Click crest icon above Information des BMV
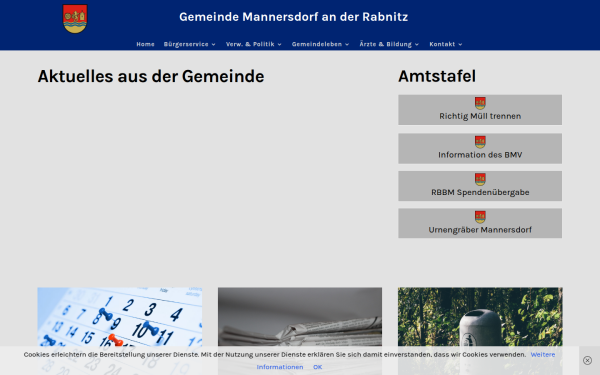The width and height of the screenshot is (600, 375). click(480, 142)
